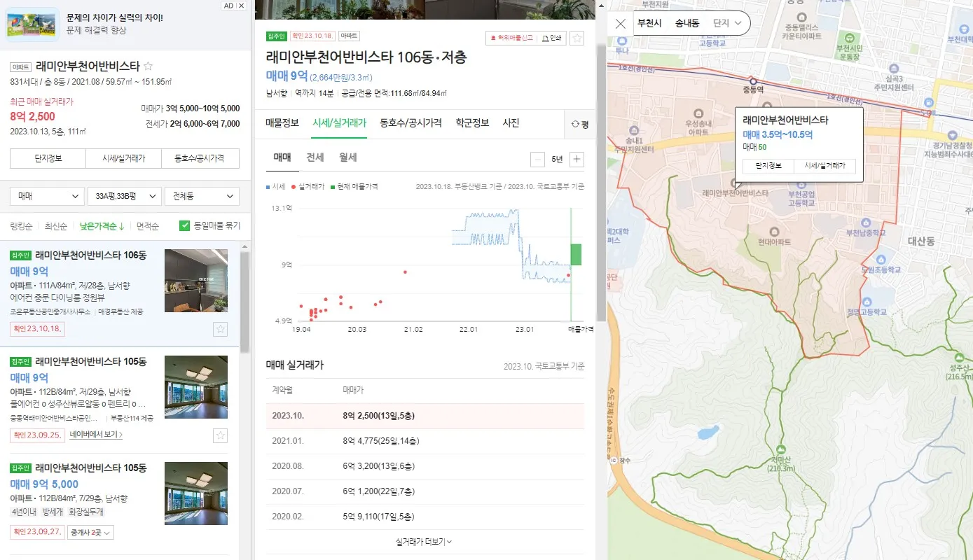Click the green 현재 매물가격 bar
The height and width of the screenshot is (560, 973).
576,254
